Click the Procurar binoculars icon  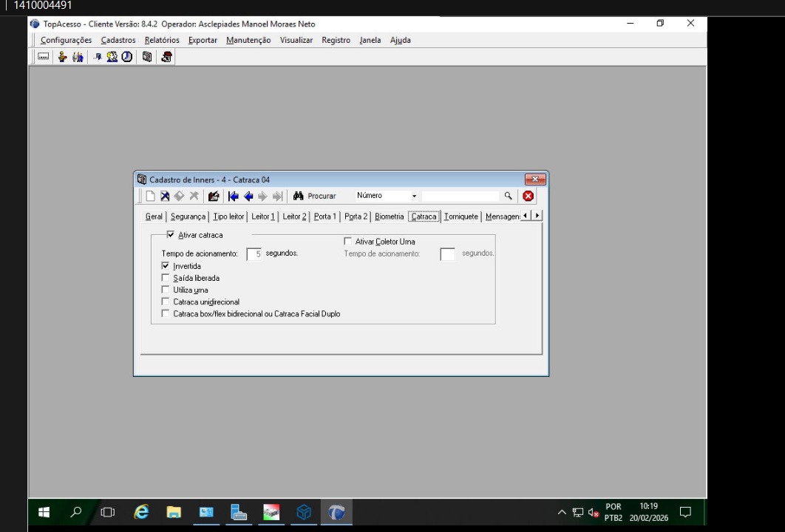pyautogui.click(x=299, y=196)
